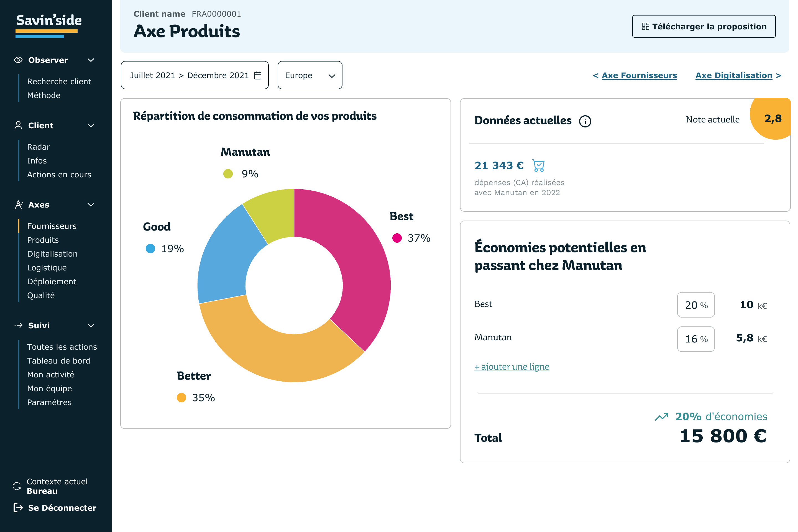
Task: Click the Axes compass icon in sidebar
Action: tap(18, 204)
